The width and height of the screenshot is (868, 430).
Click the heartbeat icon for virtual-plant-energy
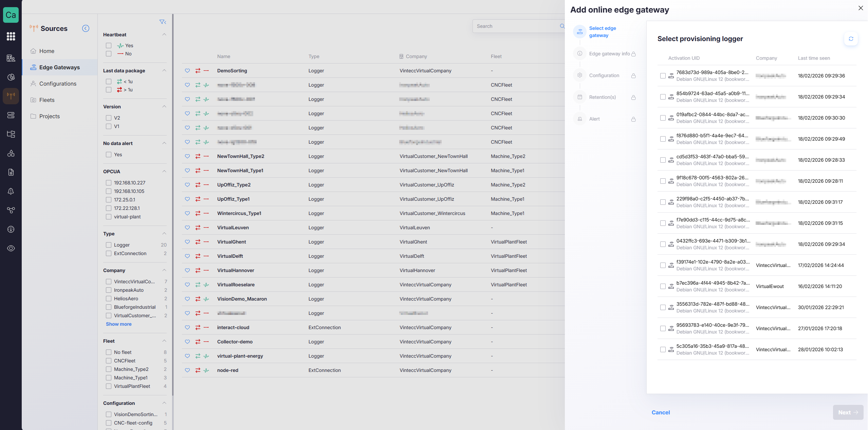[x=206, y=356]
